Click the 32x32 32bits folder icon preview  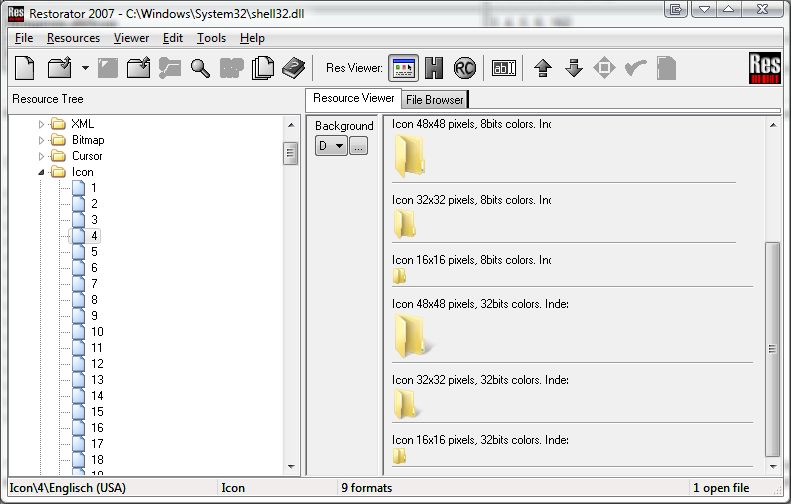(x=406, y=404)
